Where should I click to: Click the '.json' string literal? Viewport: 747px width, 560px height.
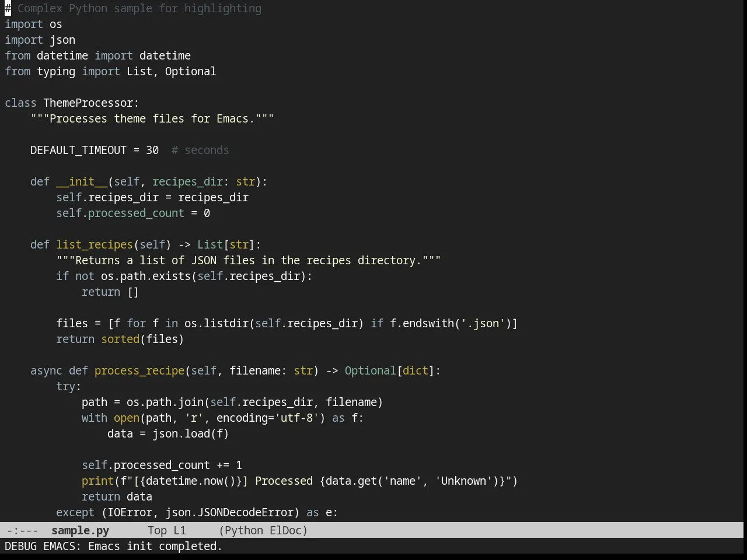point(483,324)
